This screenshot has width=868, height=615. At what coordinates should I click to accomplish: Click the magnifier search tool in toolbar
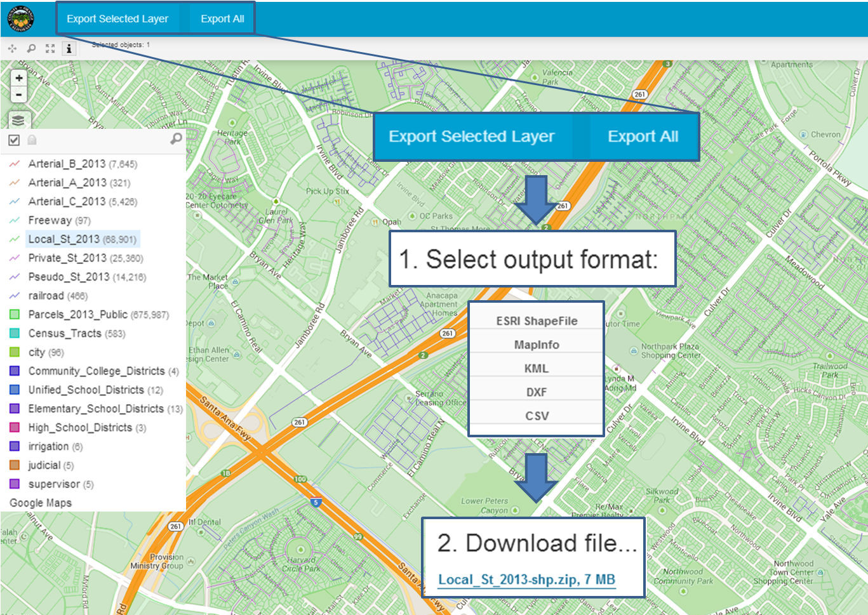click(31, 48)
